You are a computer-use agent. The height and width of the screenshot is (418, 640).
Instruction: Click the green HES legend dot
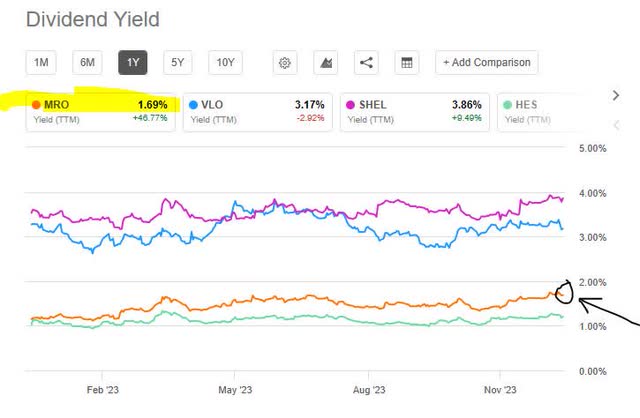(509, 103)
